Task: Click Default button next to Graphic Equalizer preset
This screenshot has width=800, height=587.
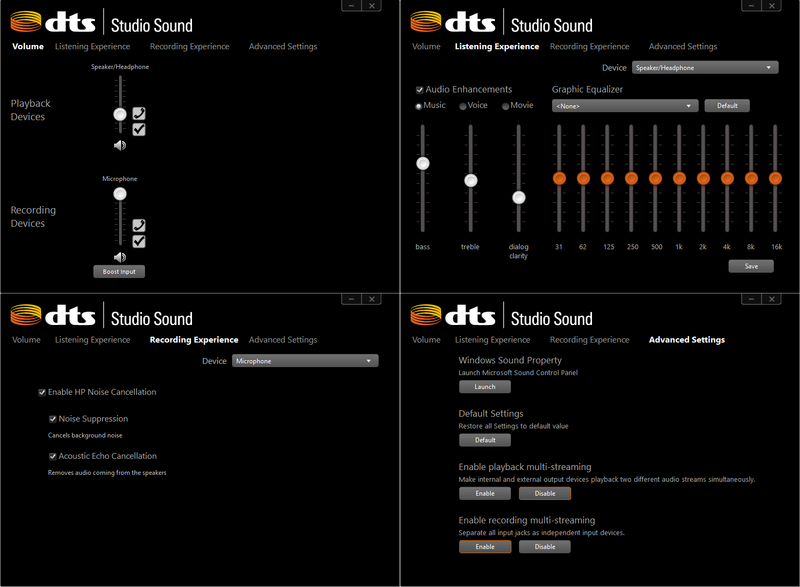Action: coord(727,106)
